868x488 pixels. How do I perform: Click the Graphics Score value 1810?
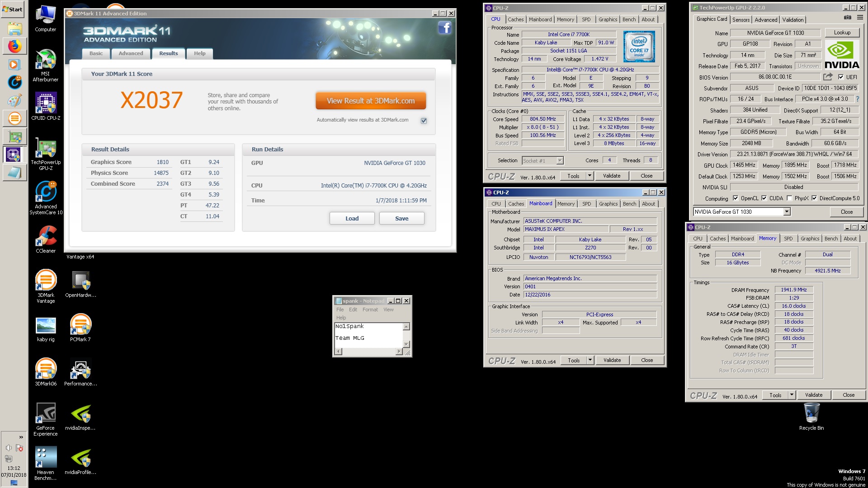pyautogui.click(x=163, y=162)
